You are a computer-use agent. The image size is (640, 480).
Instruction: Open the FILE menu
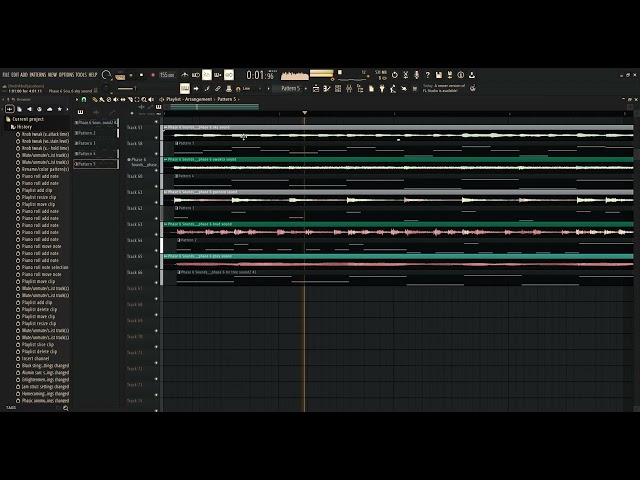click(x=6, y=75)
